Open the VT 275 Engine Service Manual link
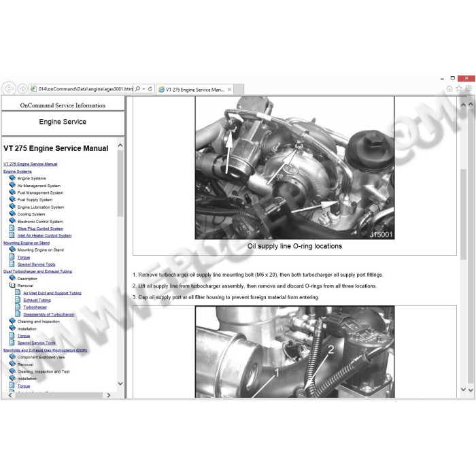Screen dimensions: 476x476 pyautogui.click(x=30, y=164)
